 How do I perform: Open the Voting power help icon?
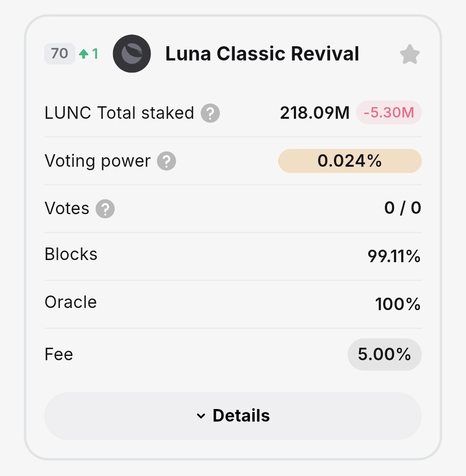click(x=166, y=161)
